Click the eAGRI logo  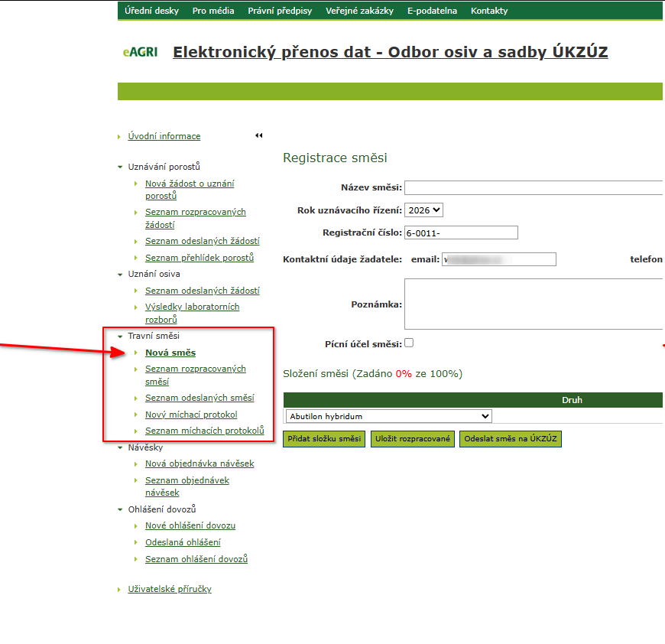click(x=140, y=53)
